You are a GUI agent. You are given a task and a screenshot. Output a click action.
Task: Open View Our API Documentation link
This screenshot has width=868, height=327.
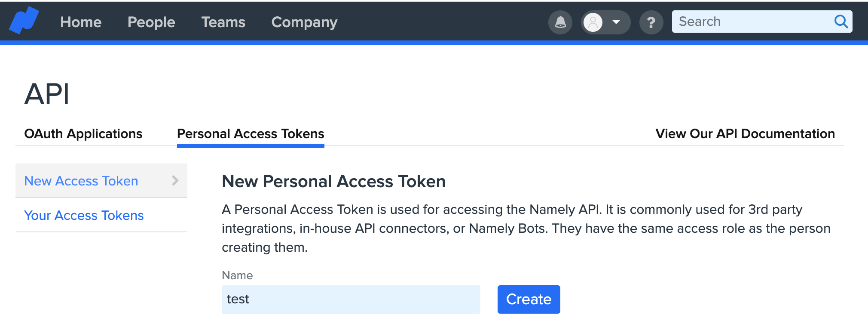point(745,134)
